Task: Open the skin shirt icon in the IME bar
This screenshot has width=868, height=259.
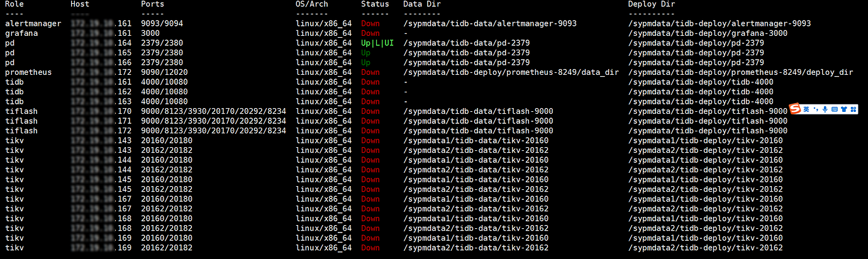Action: click(843, 109)
